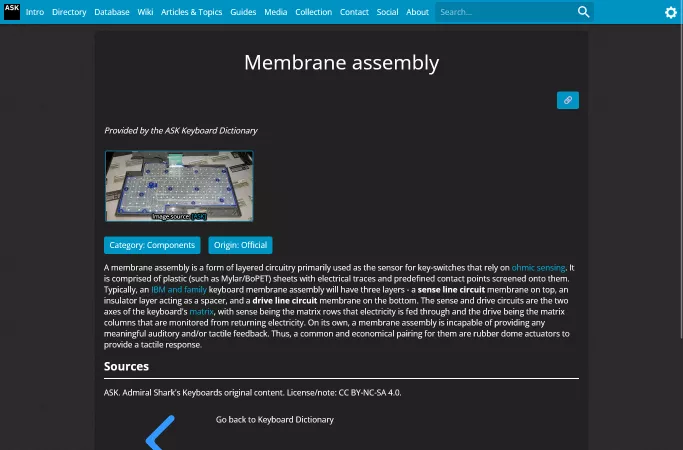Click the search magnifier icon
The height and width of the screenshot is (450, 683).
pos(584,12)
